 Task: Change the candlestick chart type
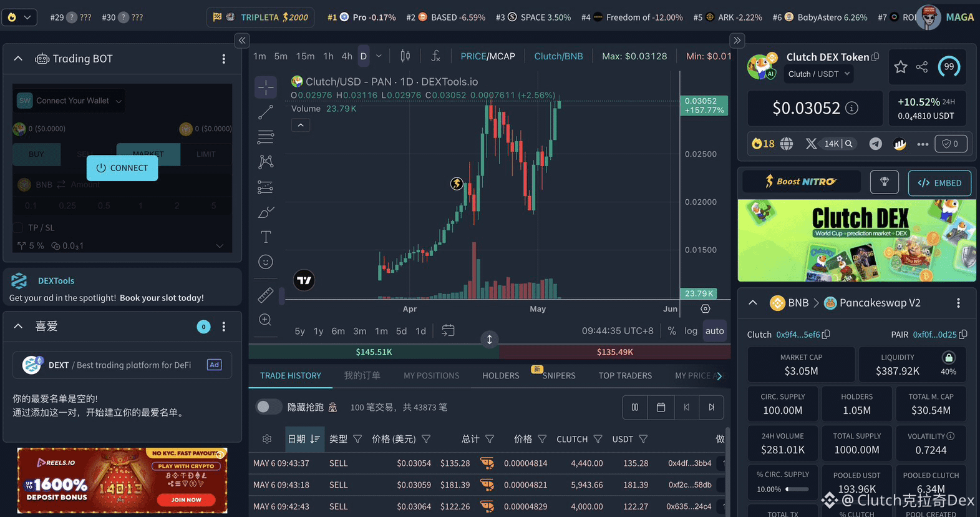pos(405,56)
